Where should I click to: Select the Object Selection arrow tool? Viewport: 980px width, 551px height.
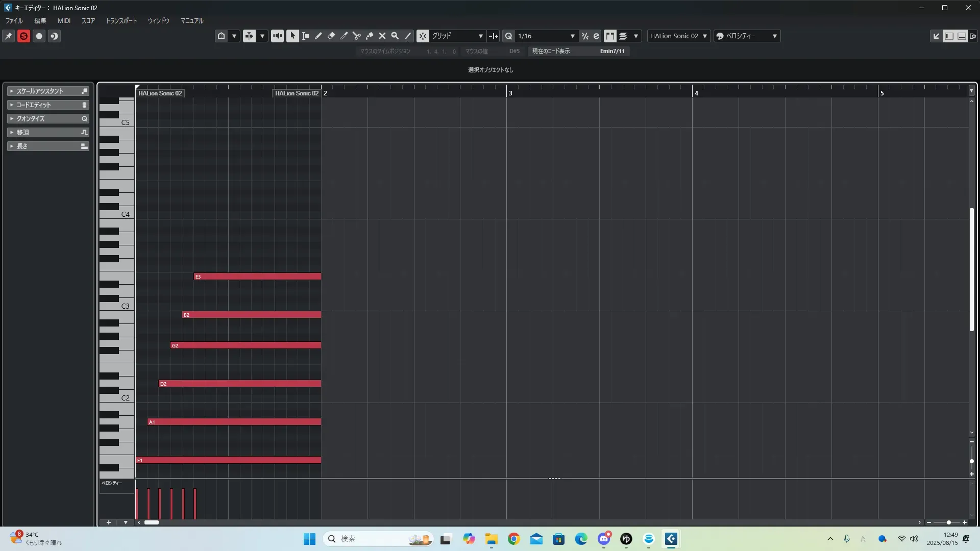click(292, 36)
